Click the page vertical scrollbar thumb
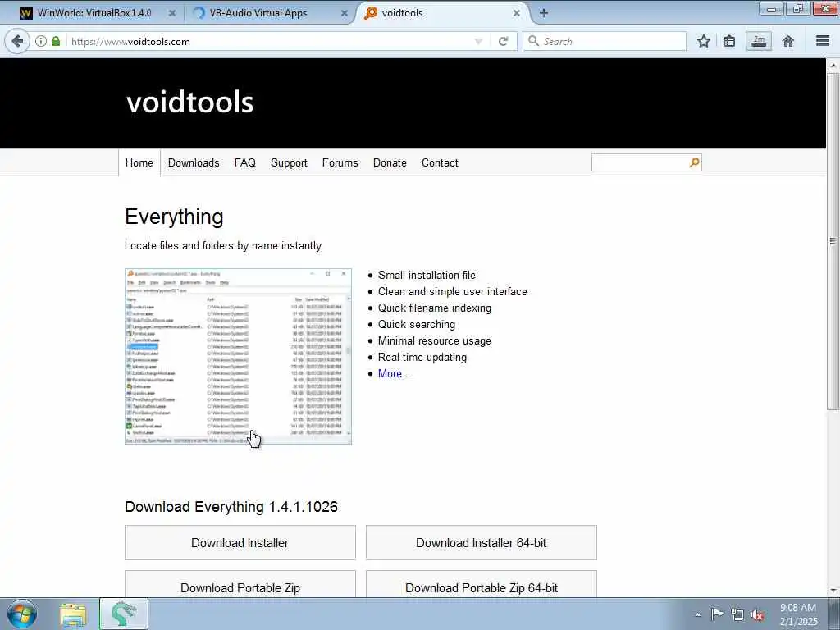This screenshot has width=840, height=630. pos(833,241)
